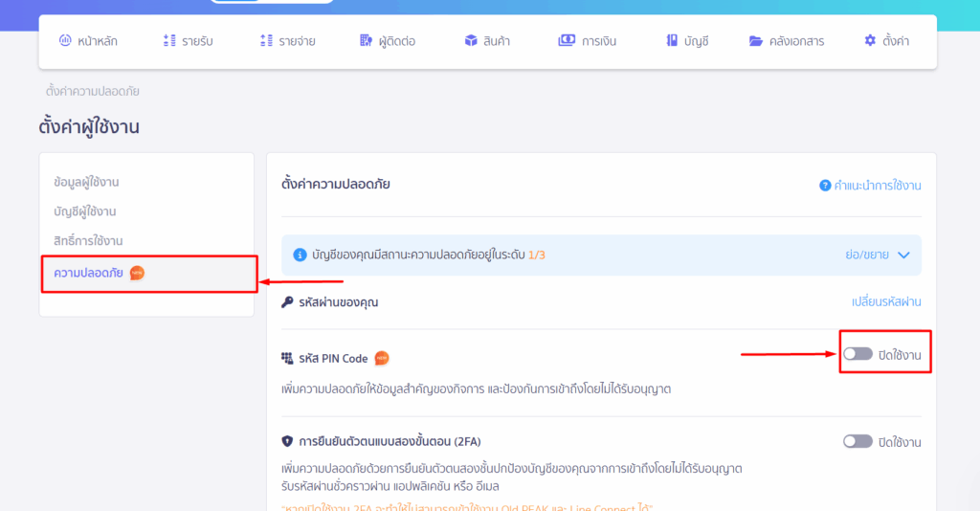Enable the PIN Code toggle switch
980x511 pixels.
coord(857,354)
